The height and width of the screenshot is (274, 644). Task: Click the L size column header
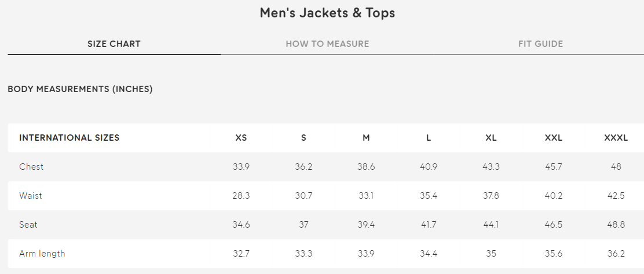click(x=429, y=138)
